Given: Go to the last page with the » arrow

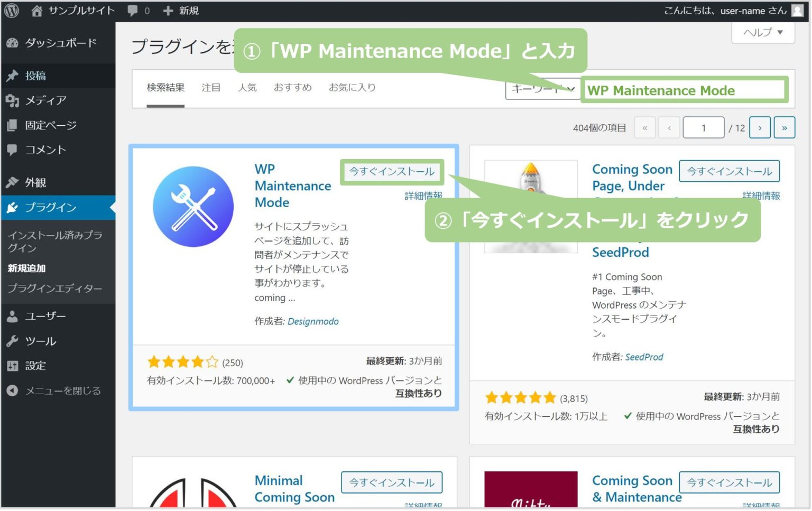Looking at the screenshot, I should coord(785,127).
